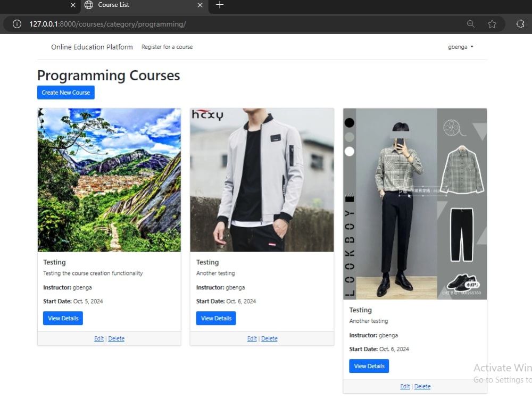Click the Testing title under plaid outfit image
532x399 pixels.
360,310
